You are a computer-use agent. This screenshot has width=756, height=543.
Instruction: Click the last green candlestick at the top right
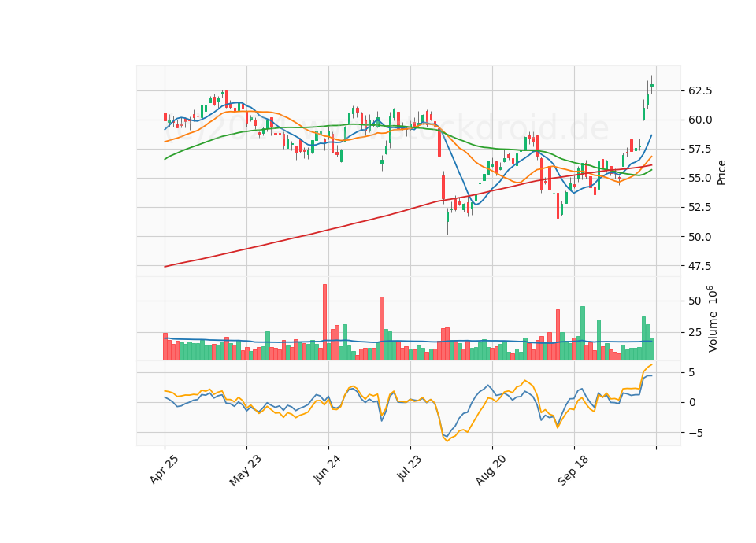click(x=652, y=85)
